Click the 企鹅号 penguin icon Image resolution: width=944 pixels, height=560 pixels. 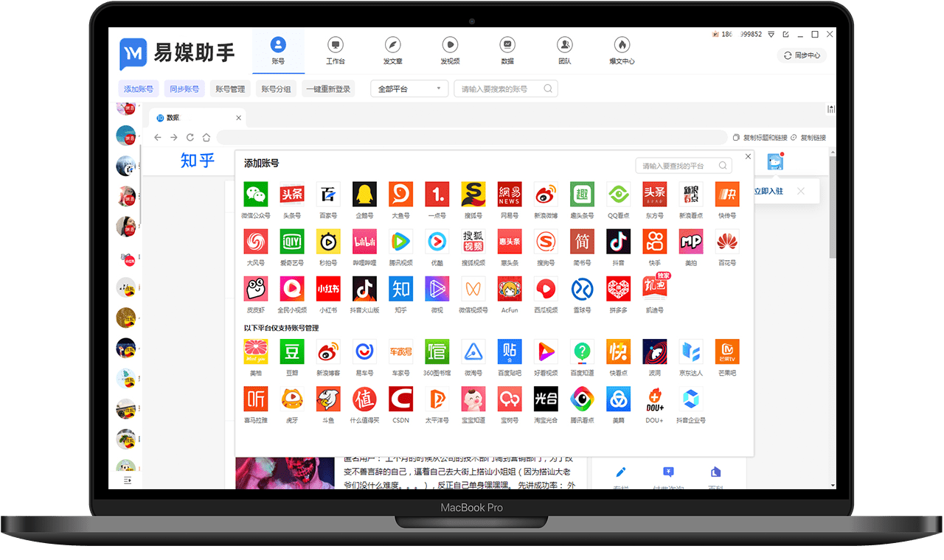click(364, 195)
